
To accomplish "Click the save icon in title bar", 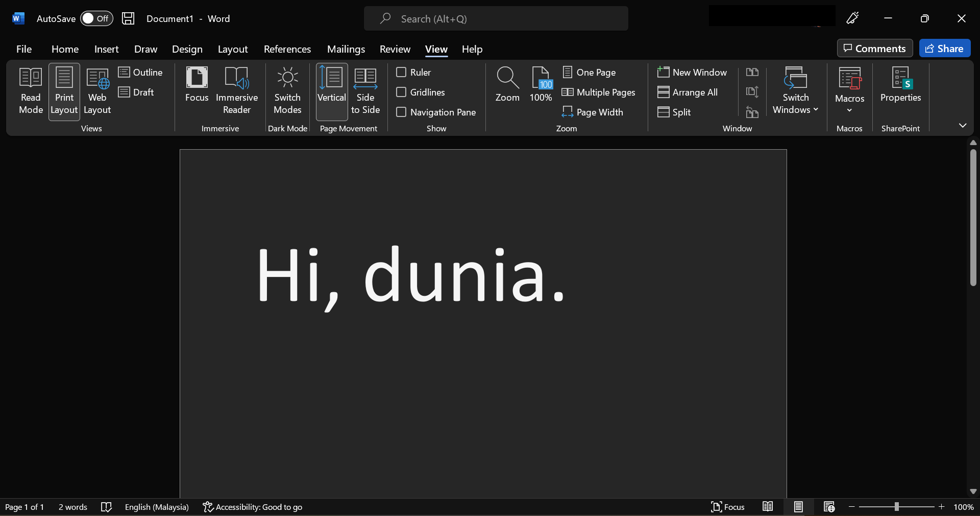I will click(128, 19).
